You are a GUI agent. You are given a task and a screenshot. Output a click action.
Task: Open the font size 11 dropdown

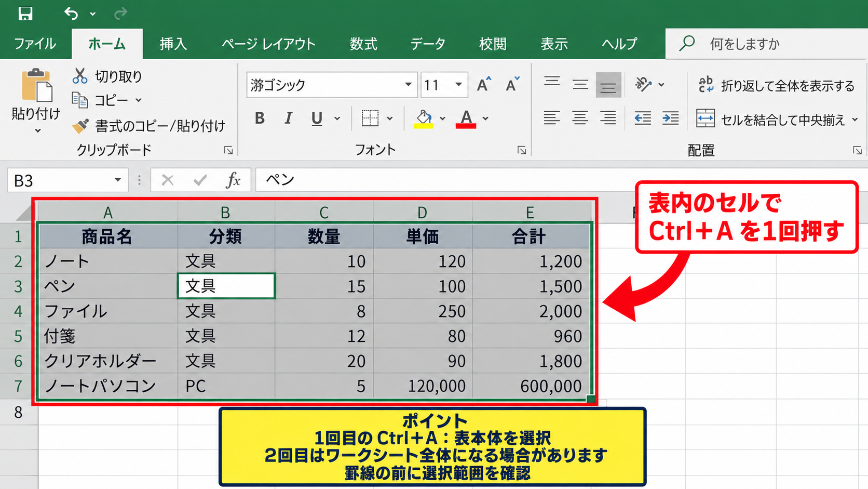pyautogui.click(x=458, y=85)
